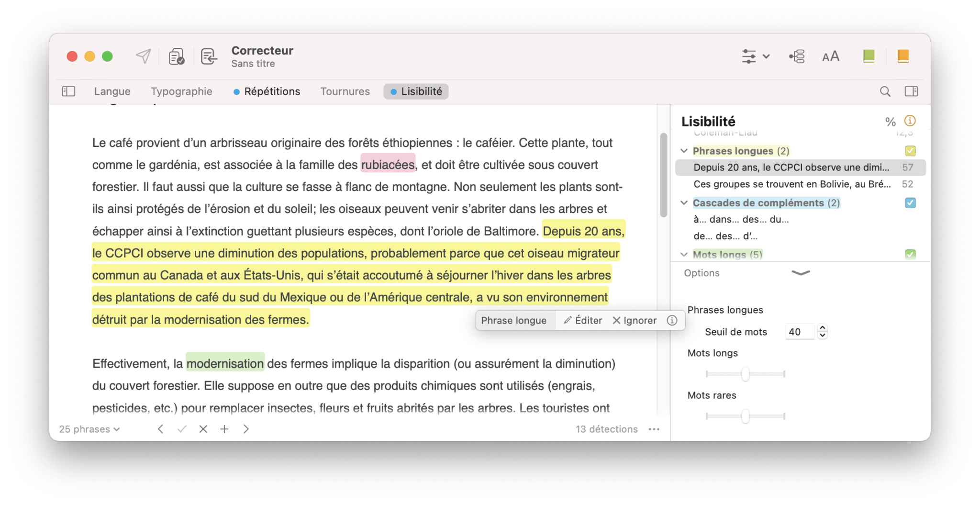The width and height of the screenshot is (980, 506).
Task: Click the plus add icon in bottom bar
Action: click(224, 429)
